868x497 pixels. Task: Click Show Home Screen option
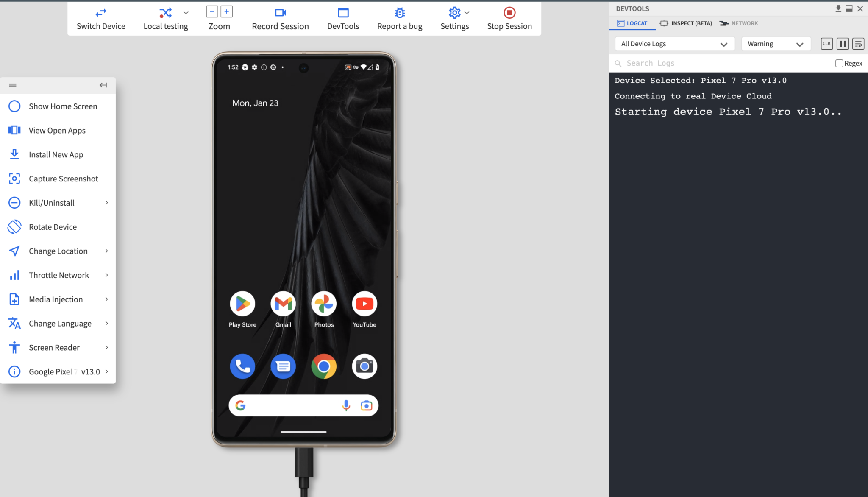(x=63, y=106)
